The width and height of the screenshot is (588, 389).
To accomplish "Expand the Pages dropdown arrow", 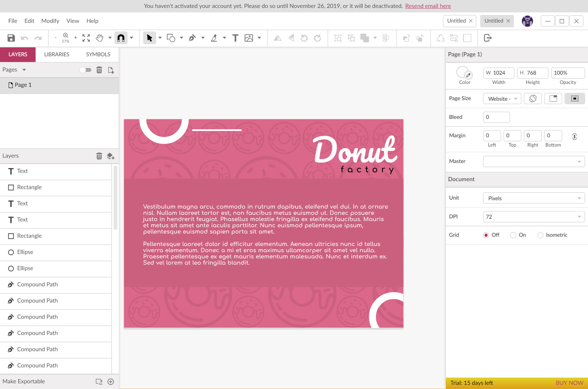I will click(x=24, y=70).
